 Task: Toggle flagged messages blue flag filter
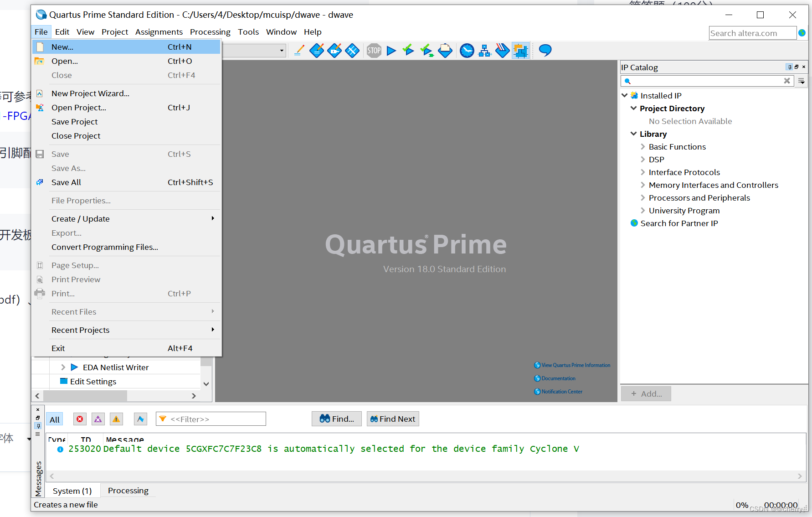point(140,419)
